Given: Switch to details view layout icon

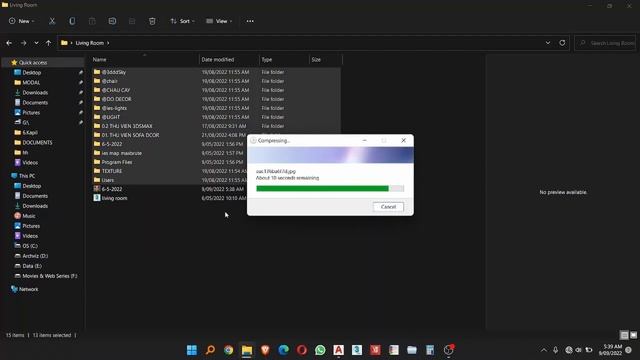Looking at the screenshot, I should tap(624, 336).
